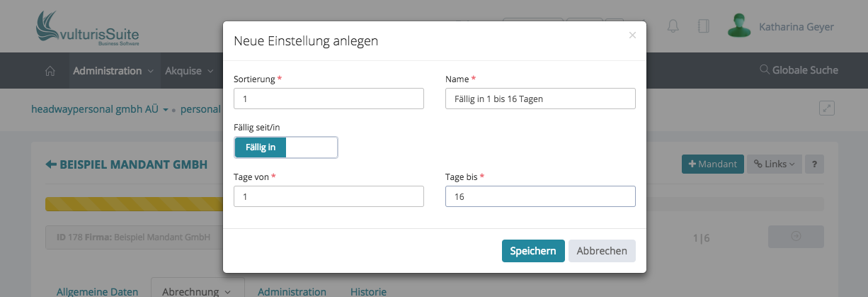The image size is (868, 297).
Task: Switch to the Historie tab
Action: [368, 291]
